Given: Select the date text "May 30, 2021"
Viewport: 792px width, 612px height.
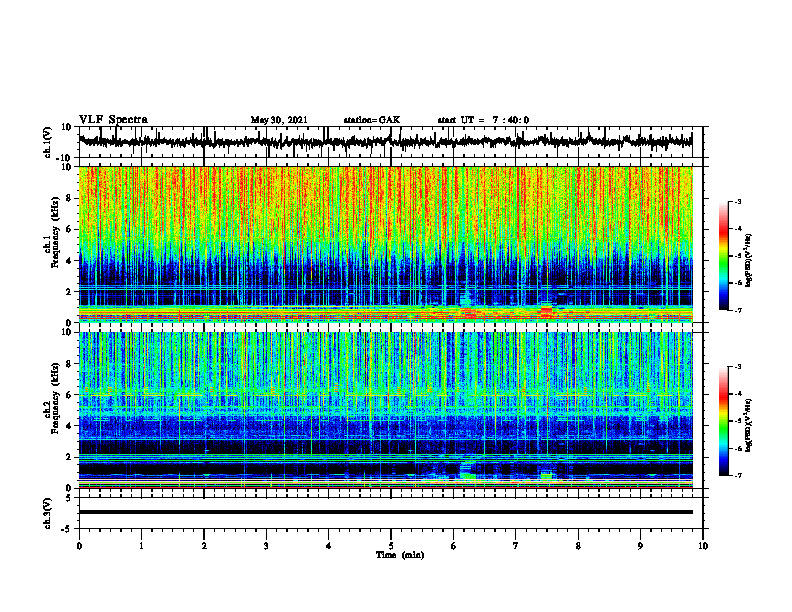Looking at the screenshot, I should tap(279, 120).
